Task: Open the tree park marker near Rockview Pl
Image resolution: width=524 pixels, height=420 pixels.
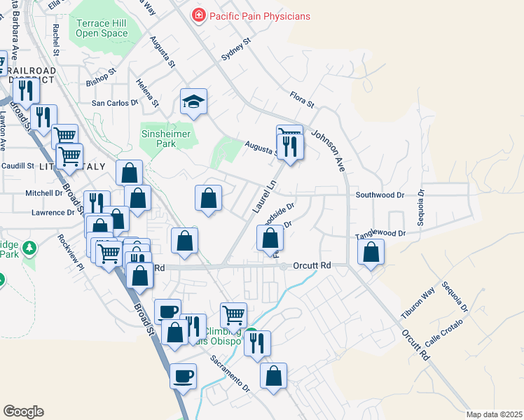Action: [29, 248]
